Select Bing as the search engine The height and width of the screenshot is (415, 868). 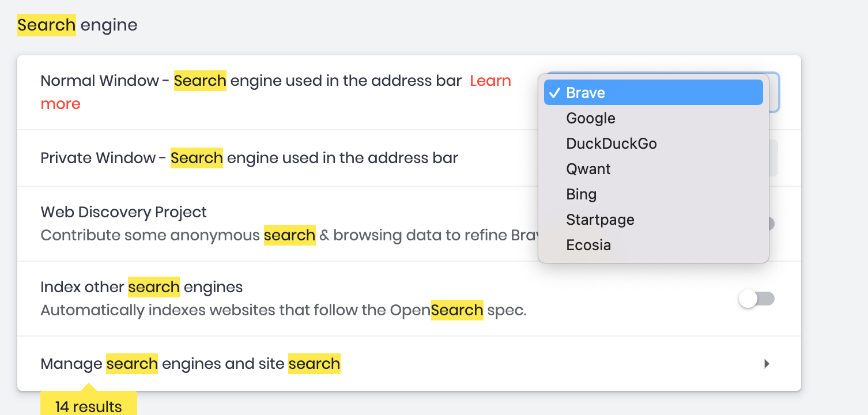pyautogui.click(x=581, y=194)
